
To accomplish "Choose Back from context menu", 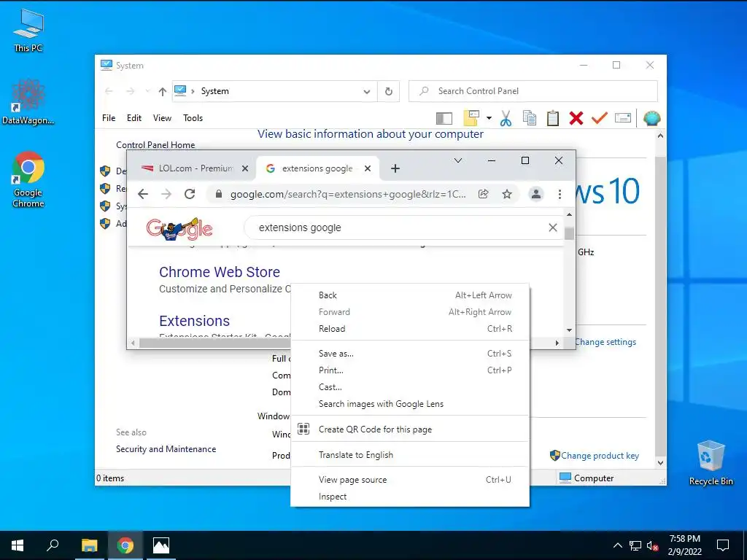I will (410, 295).
